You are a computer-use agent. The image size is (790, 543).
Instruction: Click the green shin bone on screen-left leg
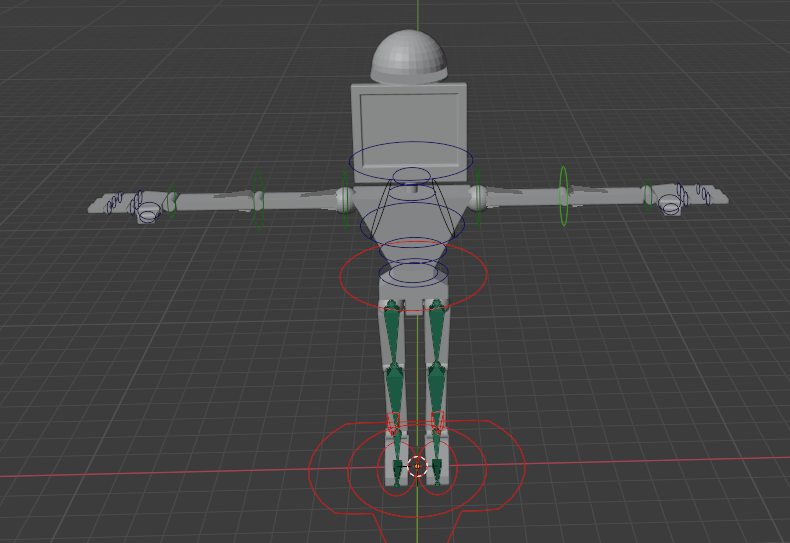point(394,385)
